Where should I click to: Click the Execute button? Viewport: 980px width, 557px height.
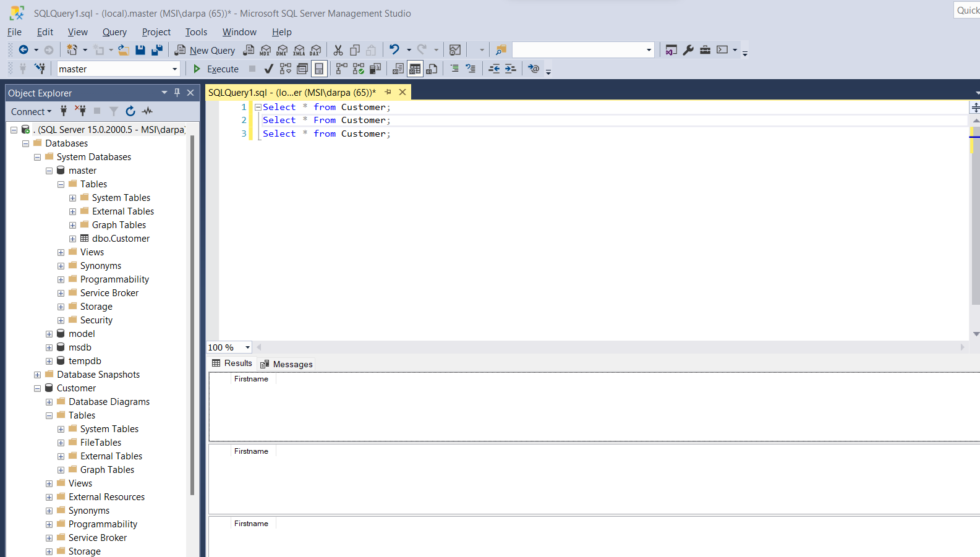click(216, 69)
